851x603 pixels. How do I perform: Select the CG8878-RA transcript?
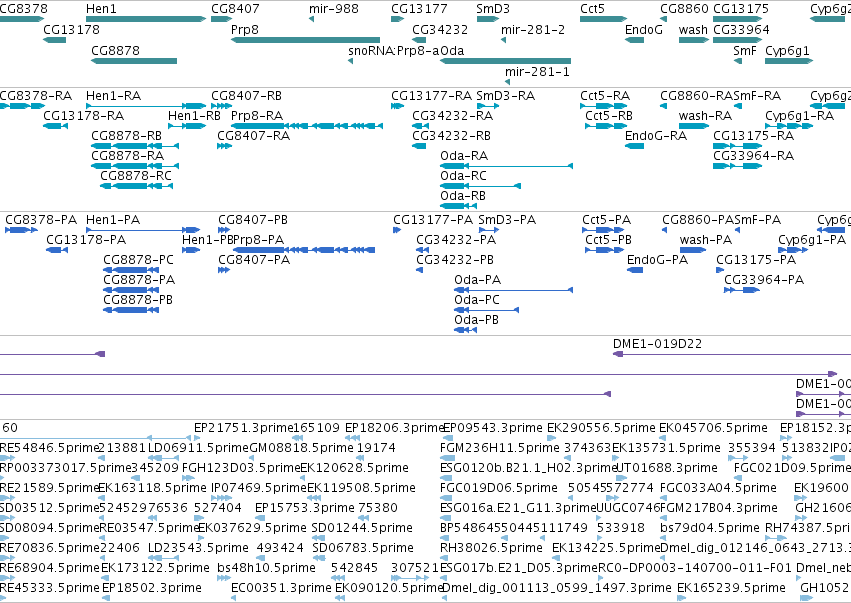(135, 166)
